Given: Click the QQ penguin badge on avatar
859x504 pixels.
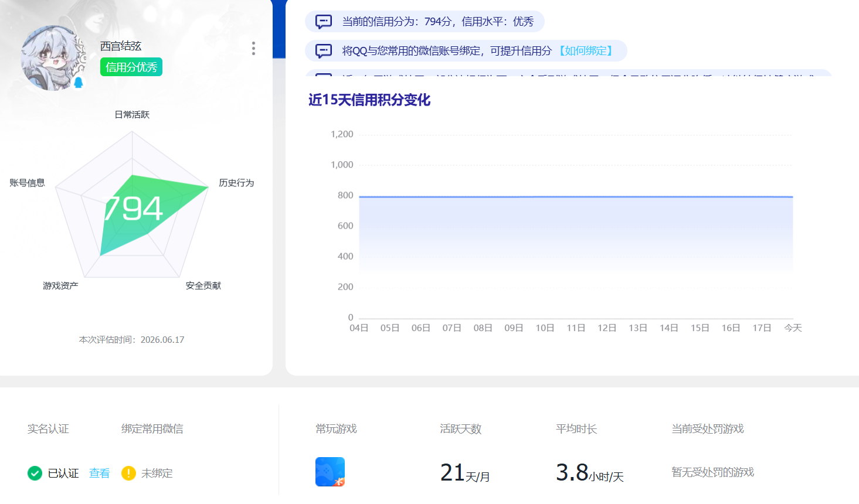Looking at the screenshot, I should click(79, 83).
